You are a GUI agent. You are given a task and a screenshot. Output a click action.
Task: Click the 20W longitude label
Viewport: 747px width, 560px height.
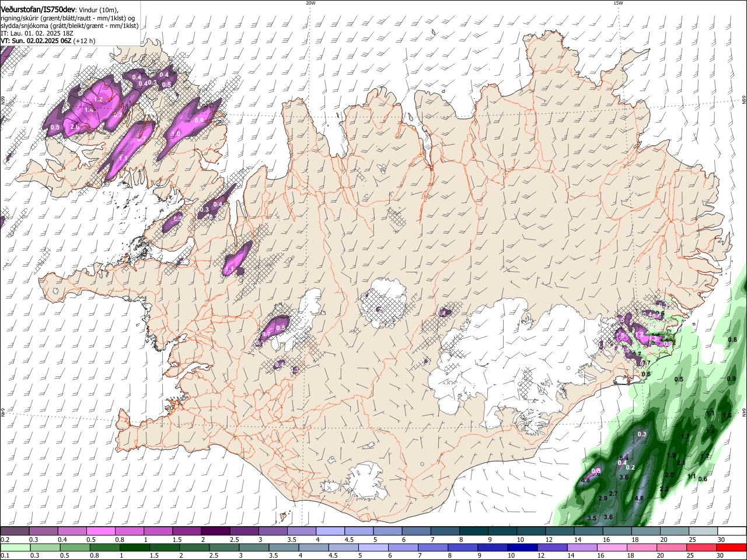click(x=310, y=3)
